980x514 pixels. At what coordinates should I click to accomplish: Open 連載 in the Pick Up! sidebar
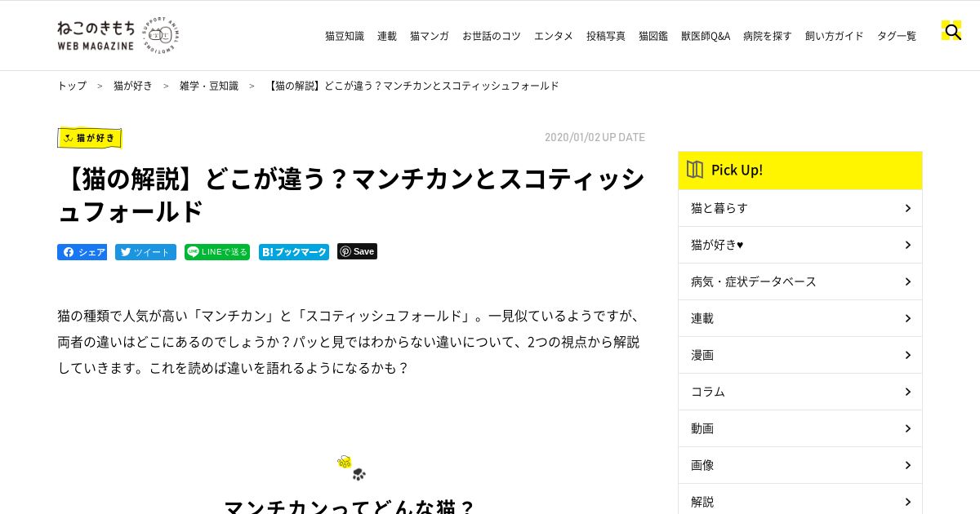pos(800,318)
